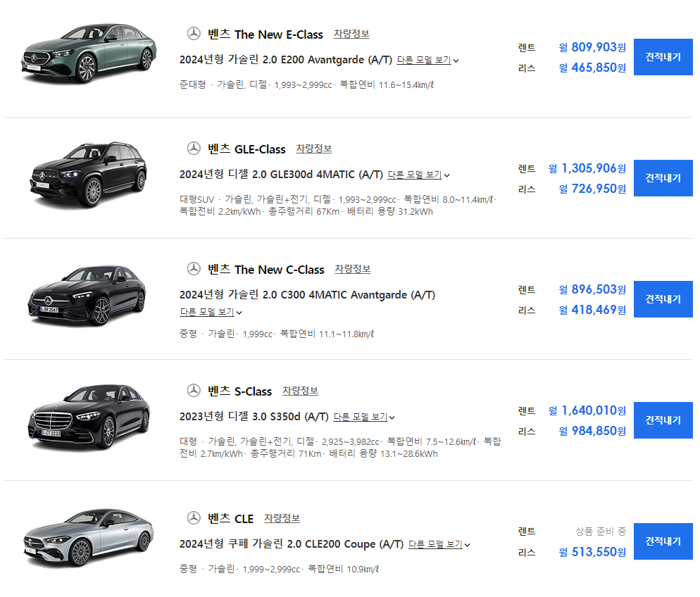Click 견적내기 for the S-Class
This screenshot has height=597, width=700.
coord(662,420)
